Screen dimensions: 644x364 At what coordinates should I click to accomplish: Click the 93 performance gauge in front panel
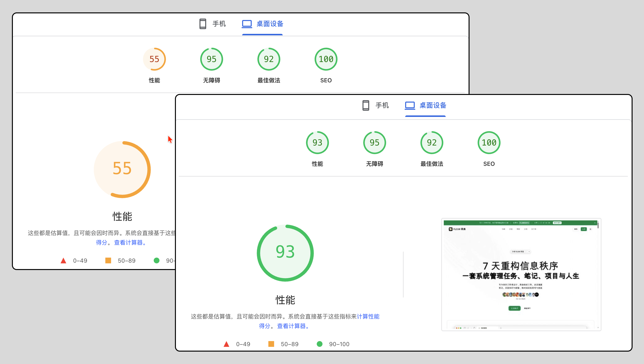[317, 143]
